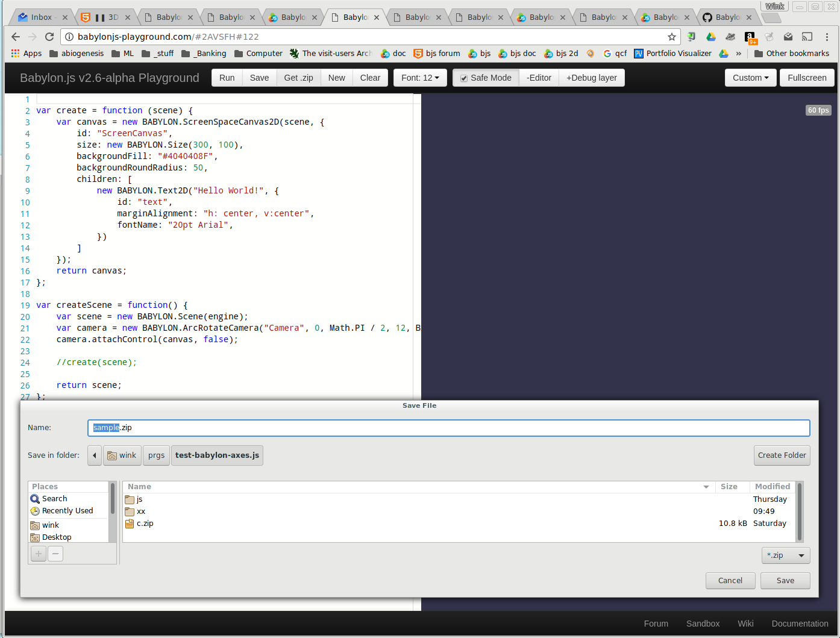The width and height of the screenshot is (840, 638).
Task: Open the Amazon extension with 9+ badge
Action: pos(750,37)
